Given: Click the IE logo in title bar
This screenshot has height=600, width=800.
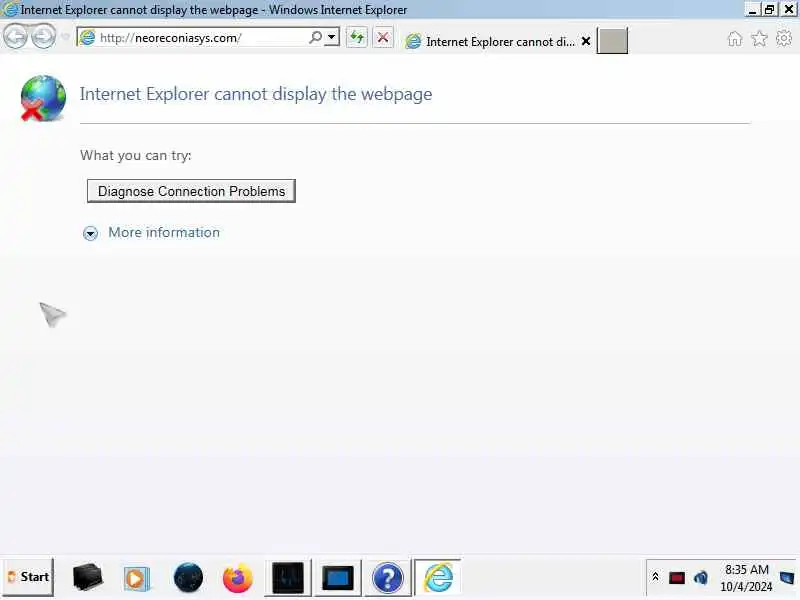Looking at the screenshot, I should (x=10, y=9).
